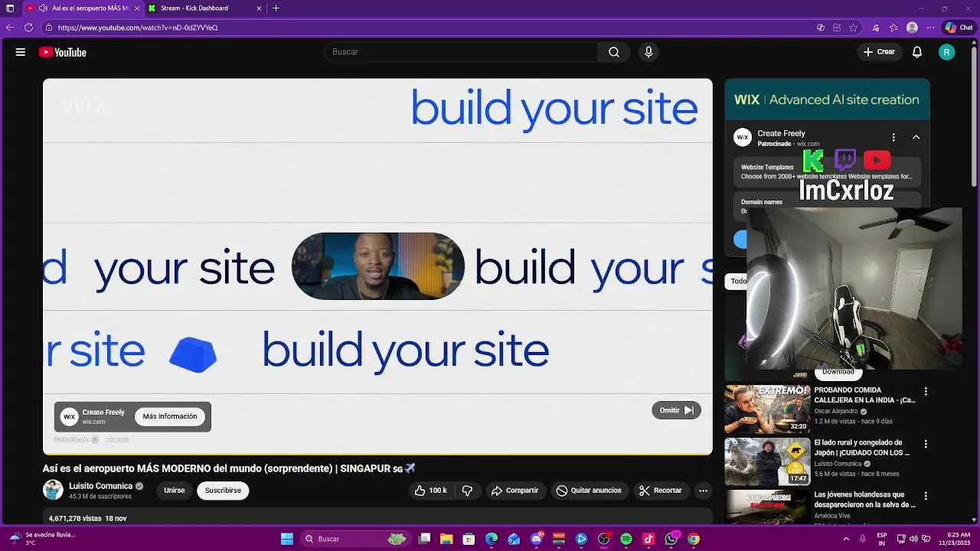Viewport: 980px width, 551px height.
Task: Switch to the Stream - Kick Dashboard tab
Action: tap(205, 8)
